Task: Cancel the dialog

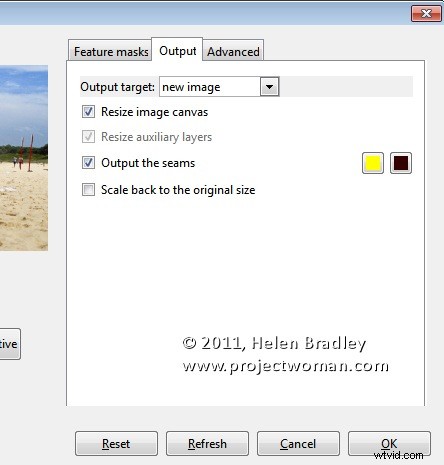Action: (x=298, y=443)
